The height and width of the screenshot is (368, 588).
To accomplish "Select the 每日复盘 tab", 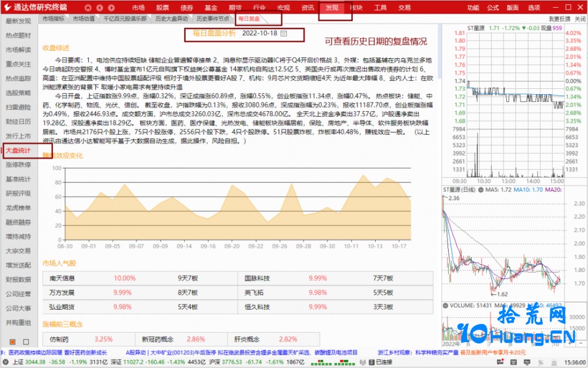I will pyautogui.click(x=249, y=19).
